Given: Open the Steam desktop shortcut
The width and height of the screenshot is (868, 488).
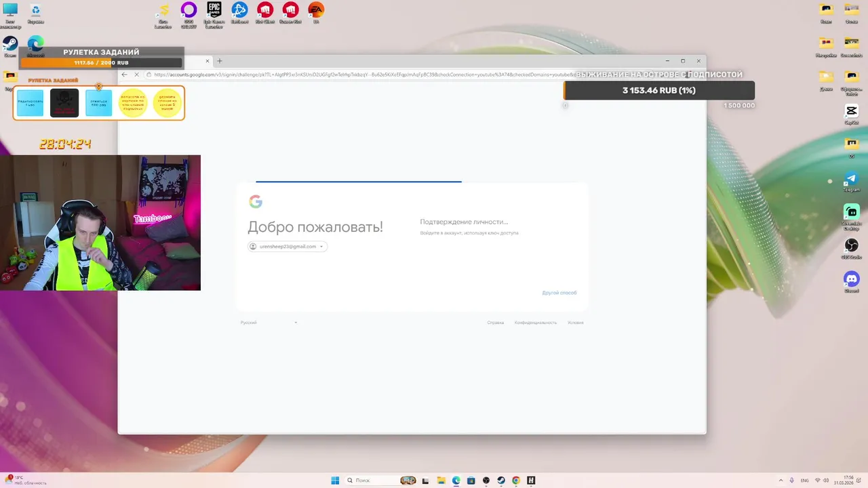Looking at the screenshot, I should [10, 47].
